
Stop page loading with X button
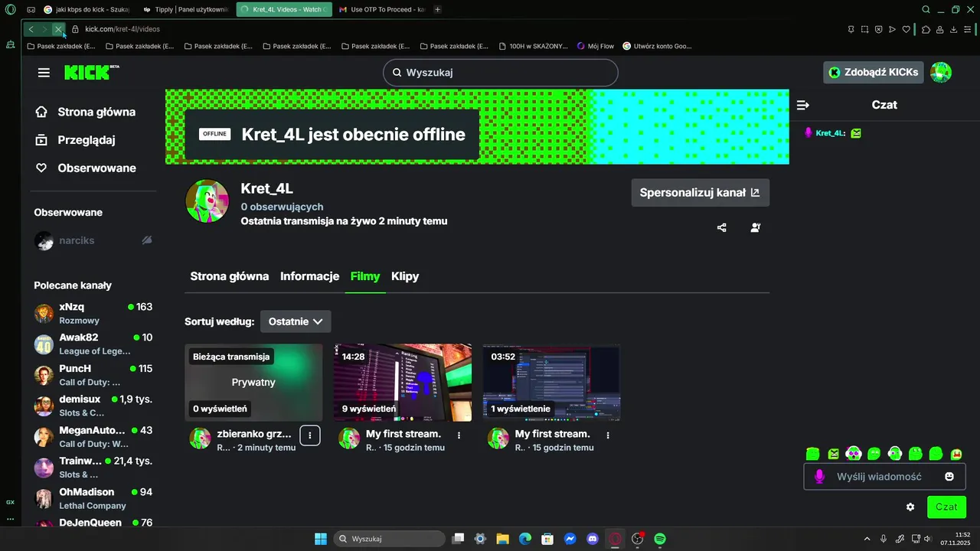tap(58, 29)
